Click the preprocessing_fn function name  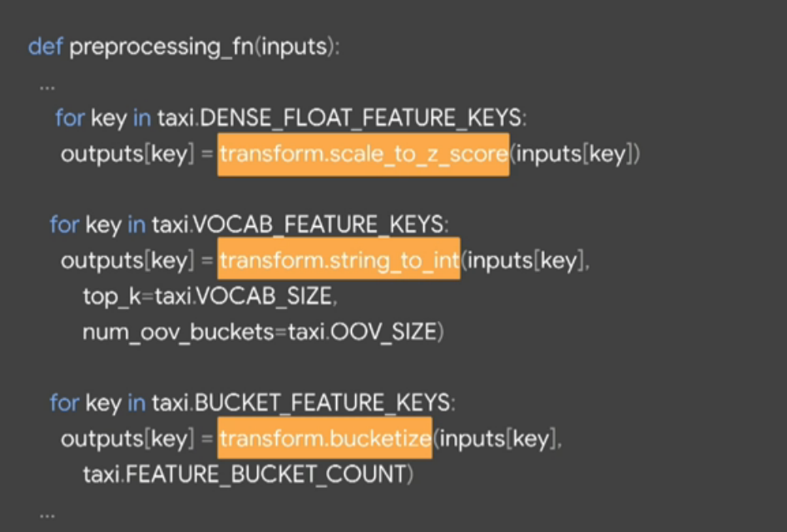click(161, 47)
